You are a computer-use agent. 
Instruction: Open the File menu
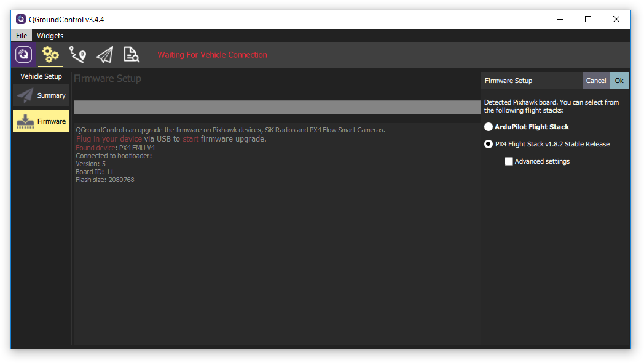(22, 35)
